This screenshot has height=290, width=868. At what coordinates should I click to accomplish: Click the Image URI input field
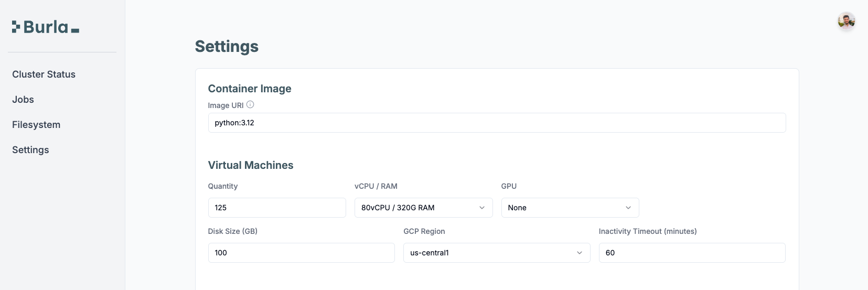(x=496, y=123)
